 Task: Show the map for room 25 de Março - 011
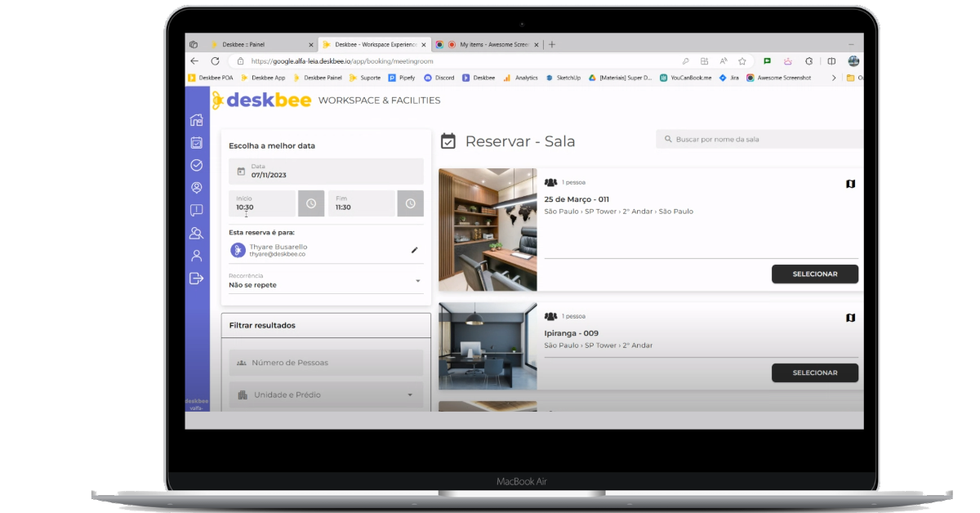tap(850, 184)
